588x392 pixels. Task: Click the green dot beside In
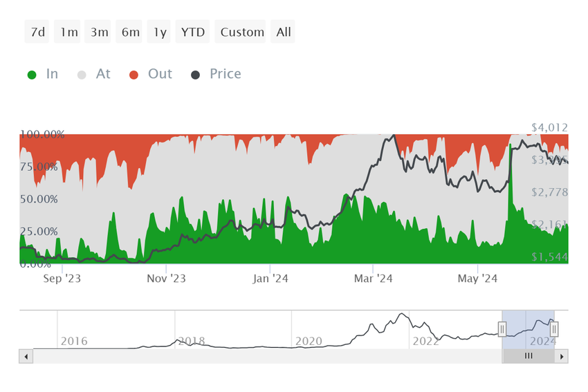[32, 75]
